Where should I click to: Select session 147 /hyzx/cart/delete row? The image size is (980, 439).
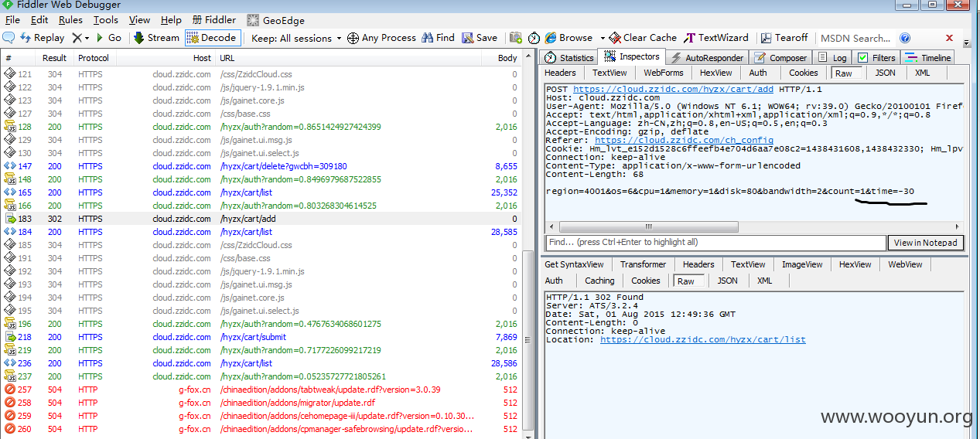pos(261,166)
